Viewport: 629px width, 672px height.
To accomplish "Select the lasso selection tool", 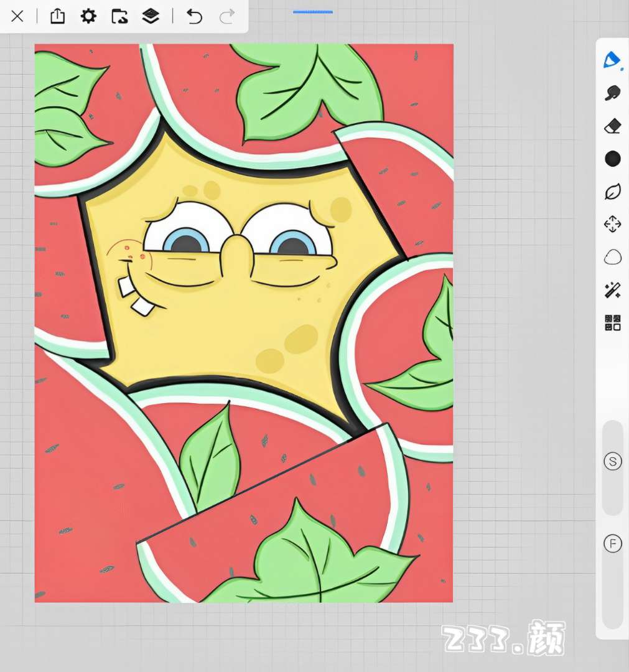I will 613,257.
